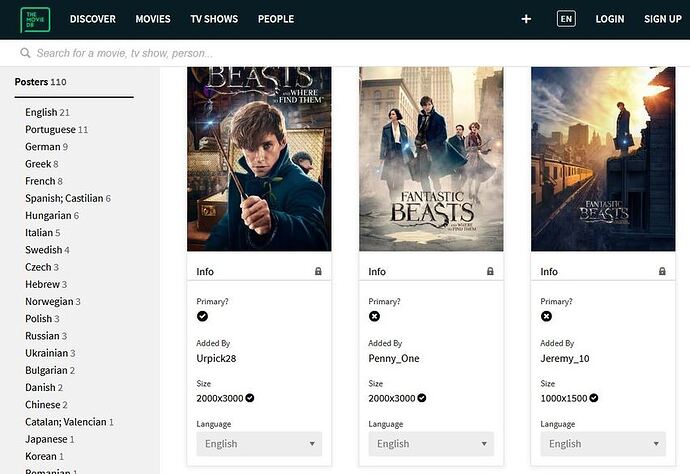Open close-up Newt Scamander poster thumbnail
The width and height of the screenshot is (690, 474).
tap(259, 159)
